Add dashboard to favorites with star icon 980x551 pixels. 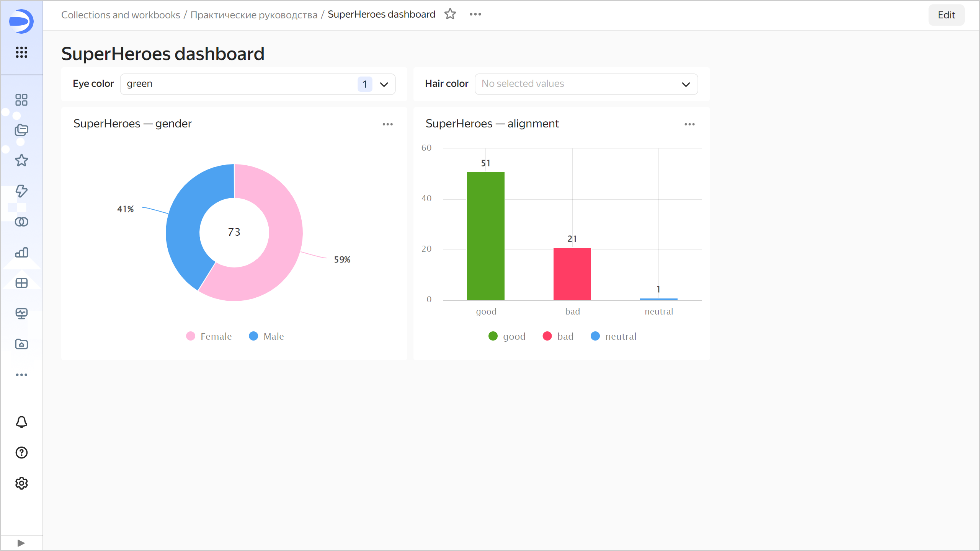coord(450,14)
